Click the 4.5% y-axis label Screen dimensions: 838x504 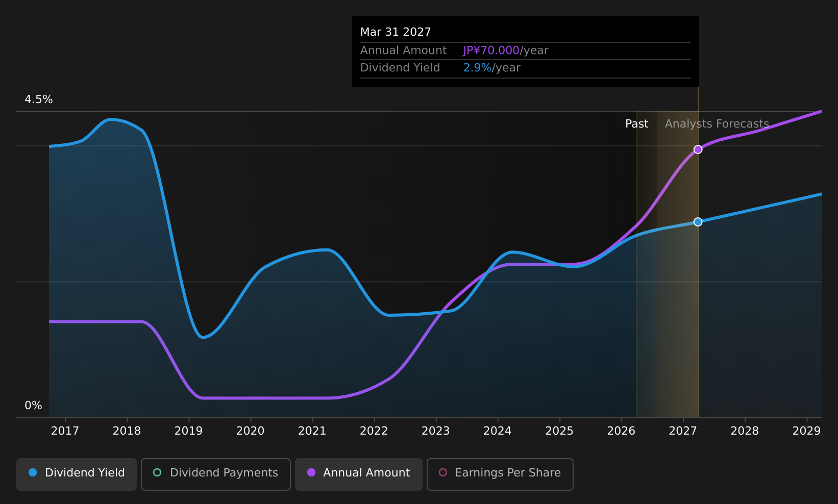tap(39, 99)
